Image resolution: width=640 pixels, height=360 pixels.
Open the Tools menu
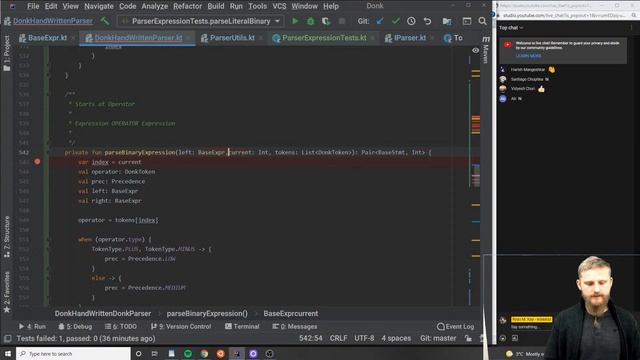pos(257,6)
